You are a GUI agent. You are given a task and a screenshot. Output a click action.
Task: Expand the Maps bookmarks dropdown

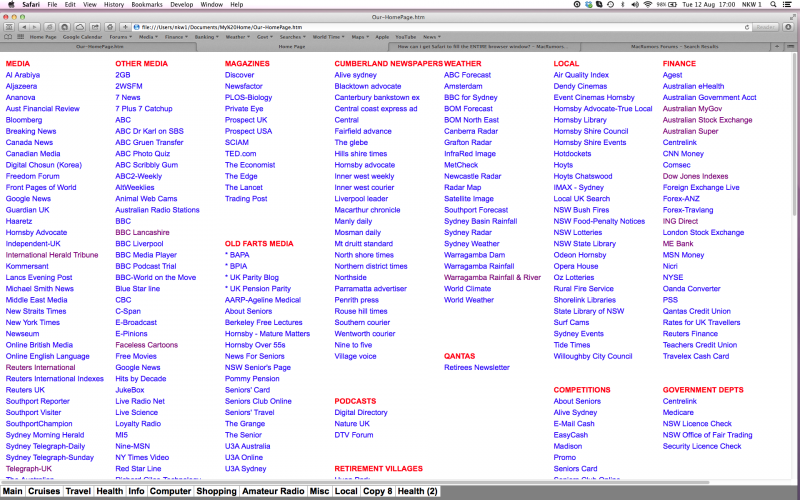360,37
